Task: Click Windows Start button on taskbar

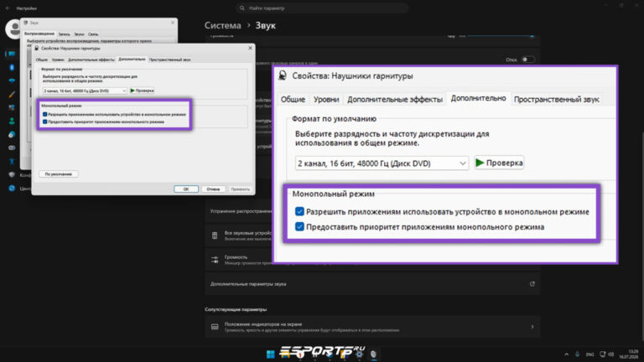Action: pyautogui.click(x=270, y=354)
